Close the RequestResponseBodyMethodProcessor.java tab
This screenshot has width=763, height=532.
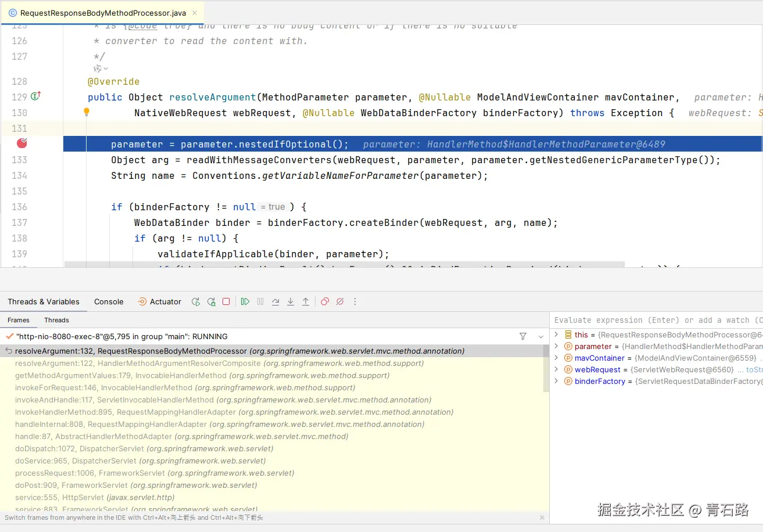click(195, 13)
